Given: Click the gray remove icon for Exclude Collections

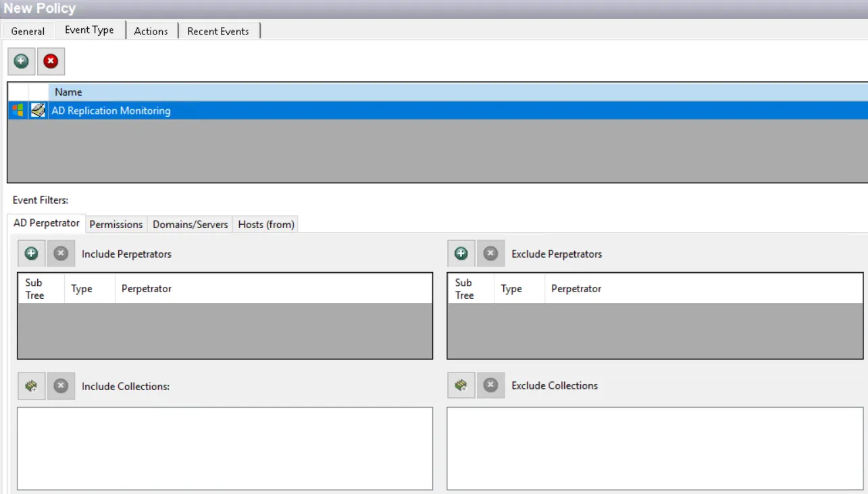Looking at the screenshot, I should (x=491, y=385).
